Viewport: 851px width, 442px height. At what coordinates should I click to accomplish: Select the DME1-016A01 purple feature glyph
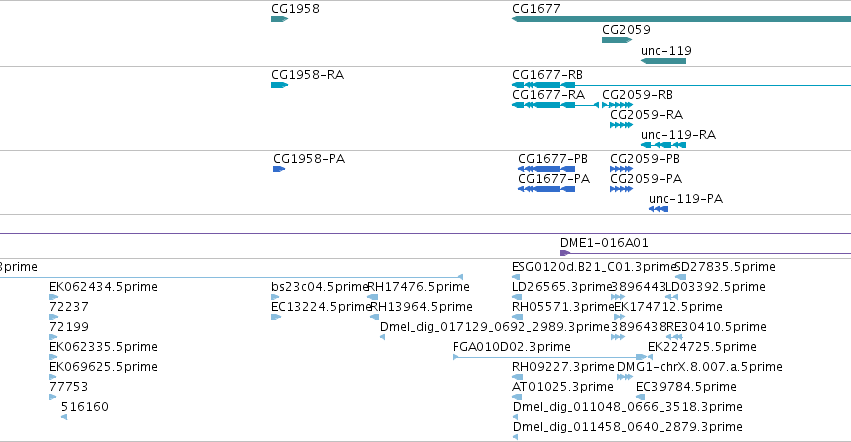[x=705, y=253]
